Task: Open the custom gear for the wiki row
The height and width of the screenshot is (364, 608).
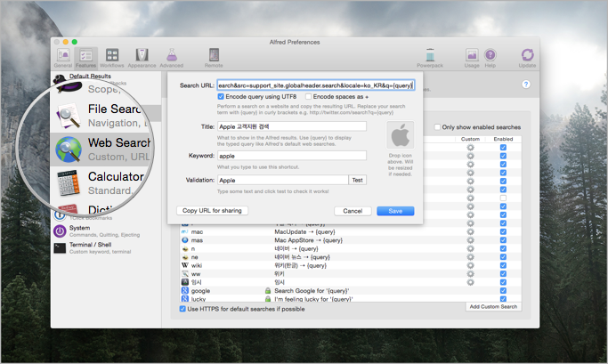Action: (x=470, y=265)
